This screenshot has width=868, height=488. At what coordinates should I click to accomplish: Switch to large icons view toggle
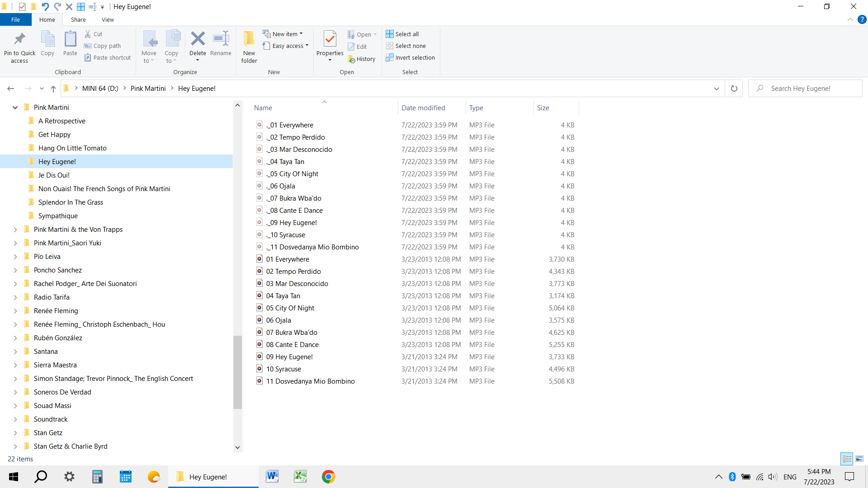(x=859, y=459)
